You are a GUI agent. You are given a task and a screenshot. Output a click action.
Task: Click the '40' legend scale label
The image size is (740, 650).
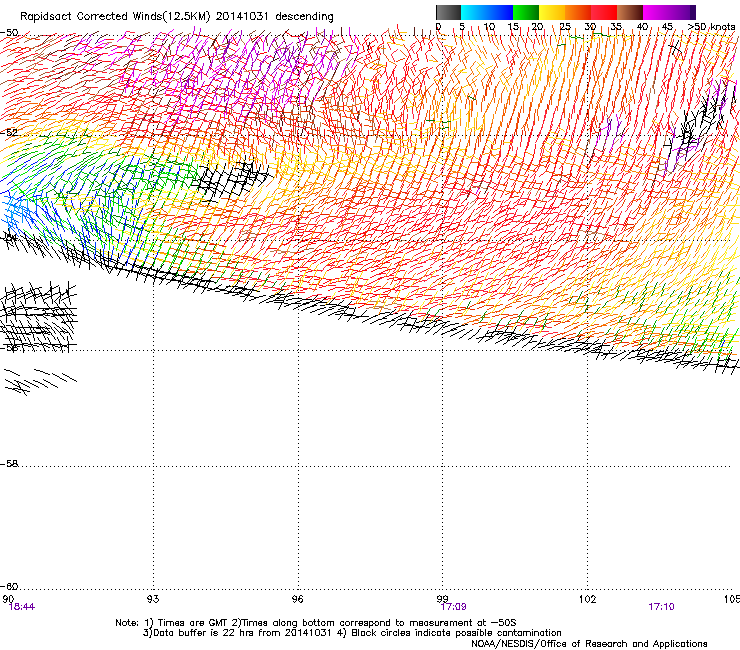tap(642, 27)
